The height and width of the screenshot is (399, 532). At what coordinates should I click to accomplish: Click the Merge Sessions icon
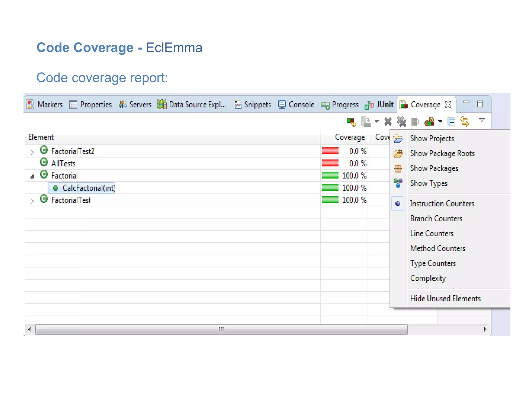(415, 122)
